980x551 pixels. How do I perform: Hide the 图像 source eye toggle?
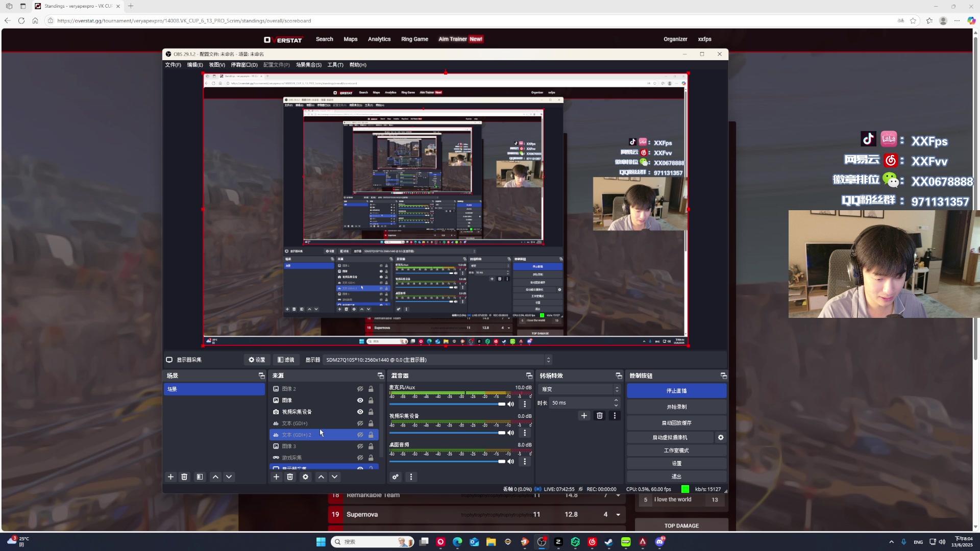(x=360, y=400)
